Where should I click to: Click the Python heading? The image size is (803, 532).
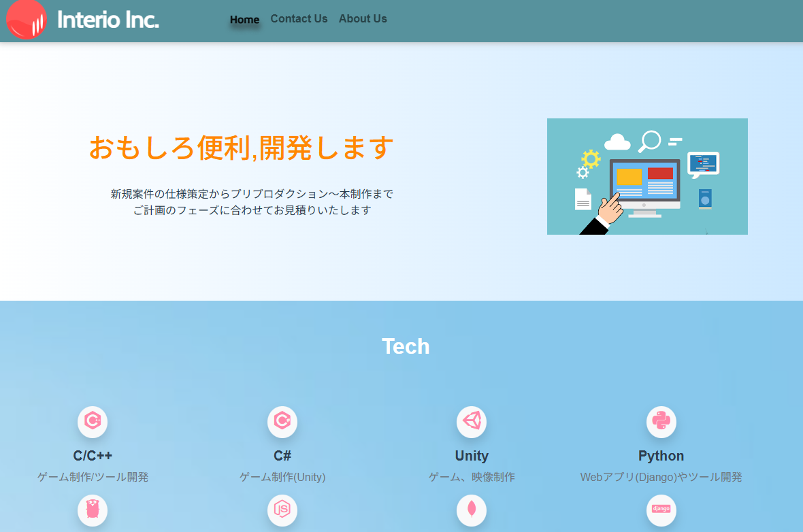[661, 456]
